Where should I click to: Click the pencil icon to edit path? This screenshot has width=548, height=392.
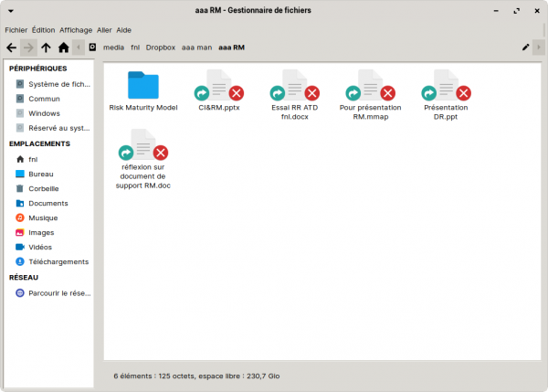point(525,48)
